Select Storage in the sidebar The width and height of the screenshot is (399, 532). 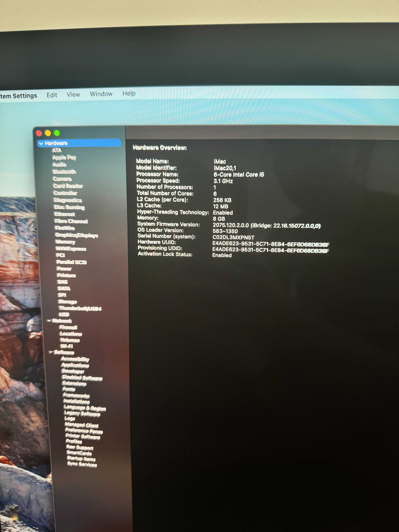tap(68, 302)
